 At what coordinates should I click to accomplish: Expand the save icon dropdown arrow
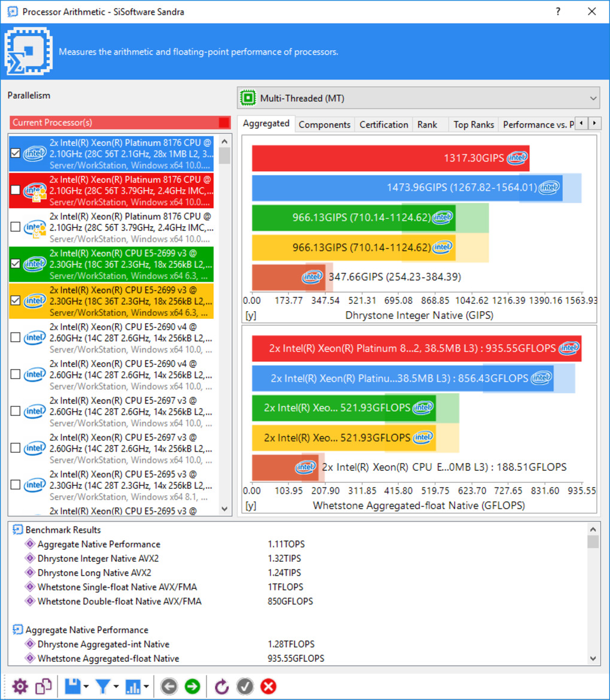86,687
